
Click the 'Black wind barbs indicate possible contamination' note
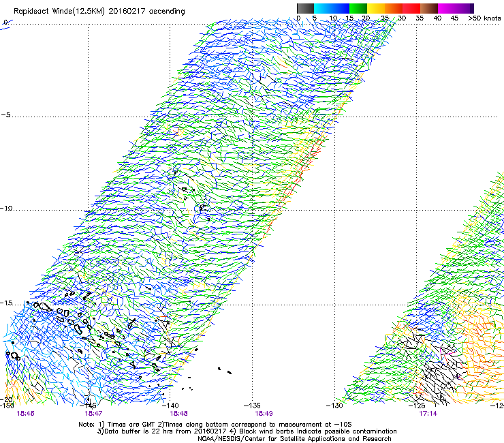pos(314,431)
